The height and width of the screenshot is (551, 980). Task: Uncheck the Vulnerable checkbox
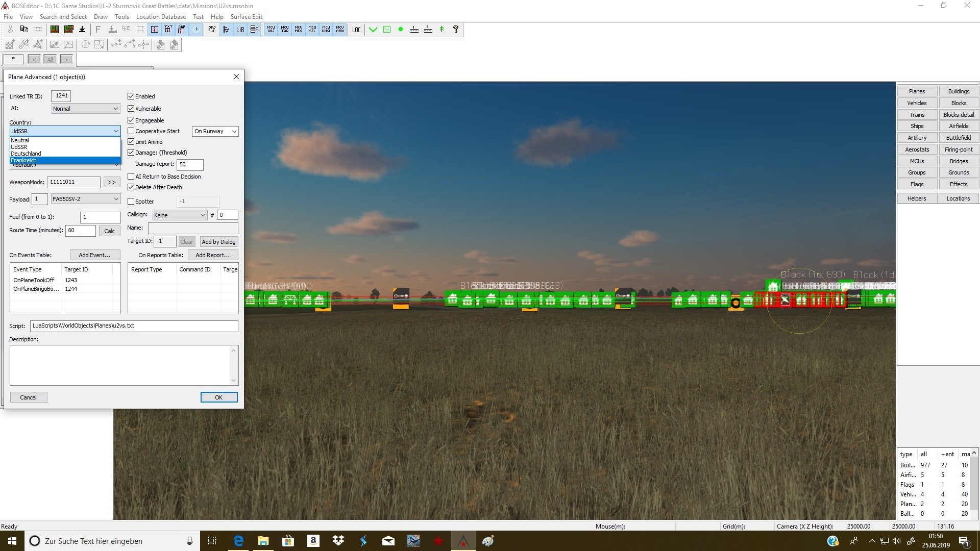click(131, 109)
